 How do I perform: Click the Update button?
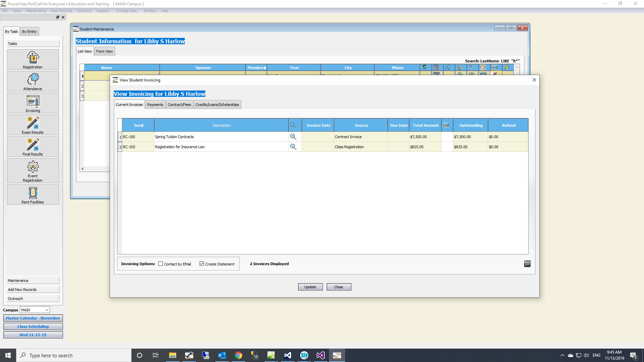click(x=310, y=287)
